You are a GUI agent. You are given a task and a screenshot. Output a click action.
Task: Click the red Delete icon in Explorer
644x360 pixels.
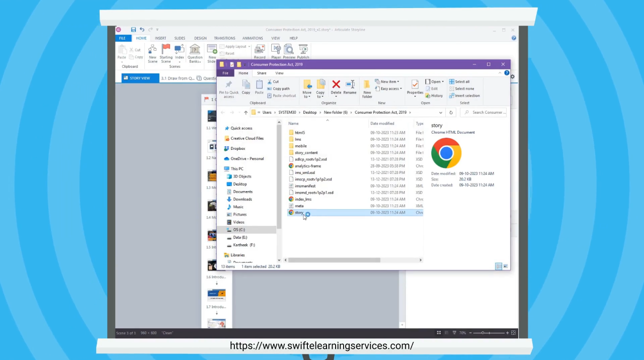[x=336, y=84]
